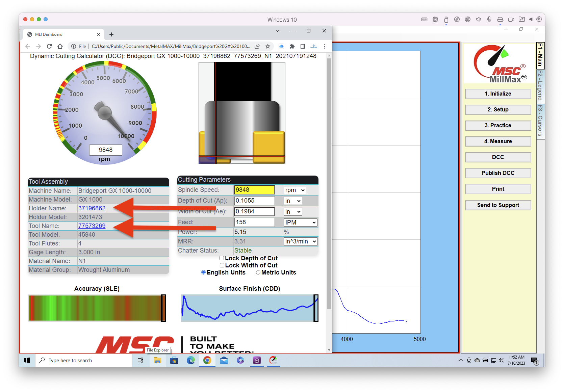Click the tool cutting diagram image
Image resolution: width=564 pixels, height=392 pixels.
(x=242, y=113)
